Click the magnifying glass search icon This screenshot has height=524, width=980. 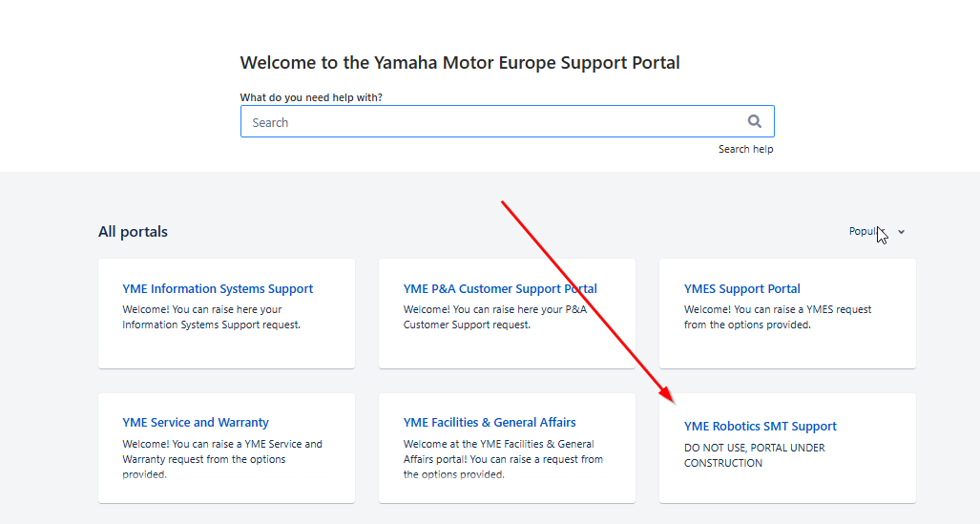pos(755,121)
